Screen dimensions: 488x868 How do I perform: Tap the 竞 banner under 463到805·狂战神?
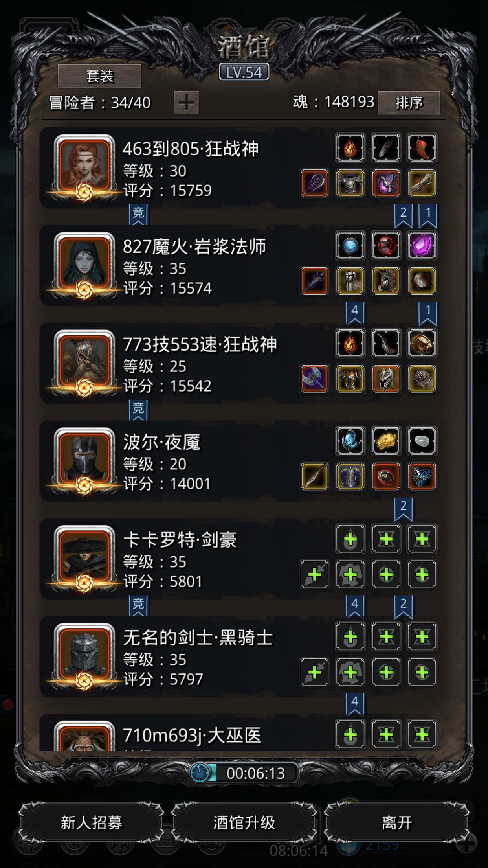click(x=138, y=214)
